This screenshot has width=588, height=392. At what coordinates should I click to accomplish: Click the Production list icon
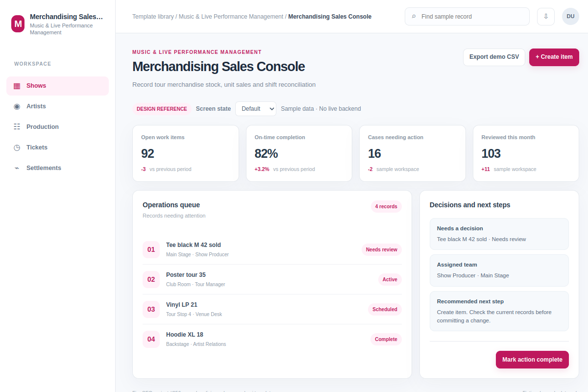17,127
